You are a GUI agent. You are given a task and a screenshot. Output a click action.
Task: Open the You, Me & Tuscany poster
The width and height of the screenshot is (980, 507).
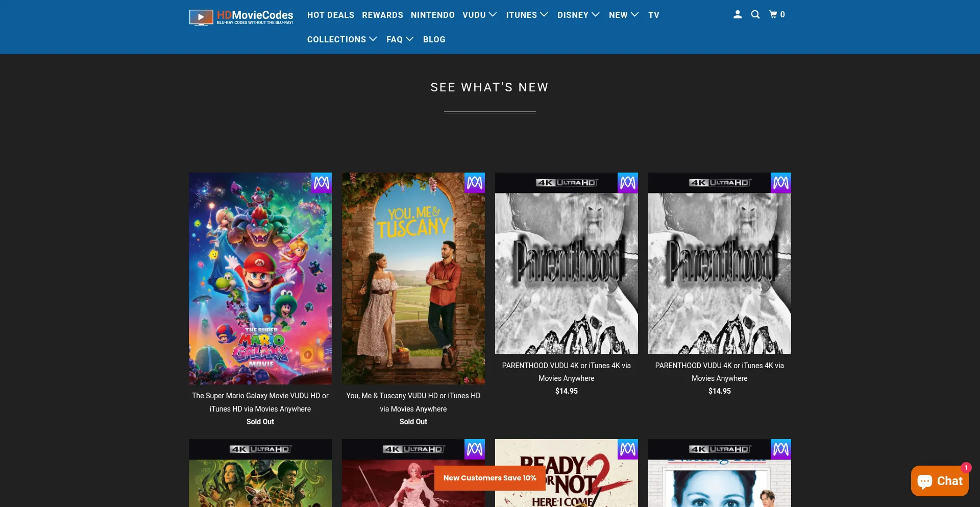click(413, 278)
